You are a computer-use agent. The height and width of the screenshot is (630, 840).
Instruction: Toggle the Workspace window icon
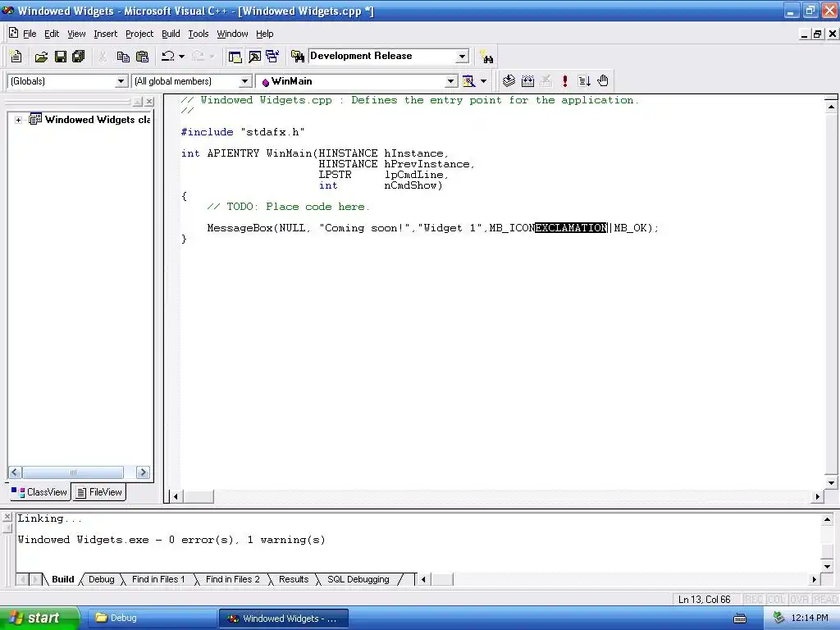point(235,57)
